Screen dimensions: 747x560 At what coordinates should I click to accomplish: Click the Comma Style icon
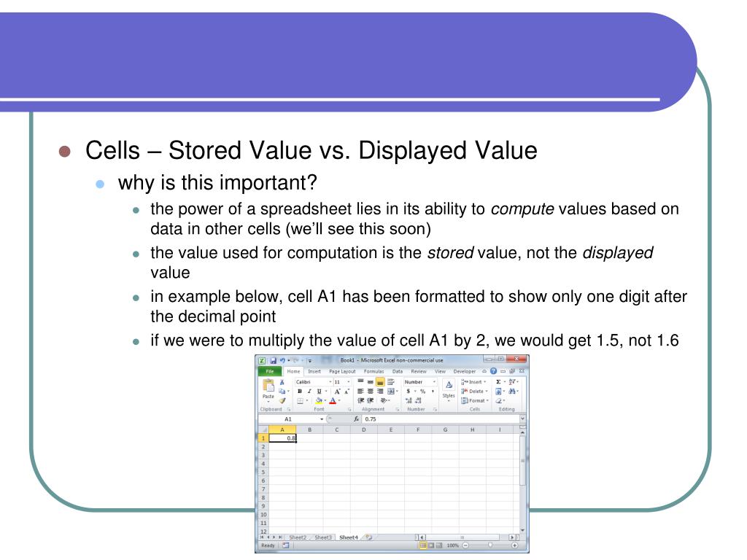click(433, 391)
